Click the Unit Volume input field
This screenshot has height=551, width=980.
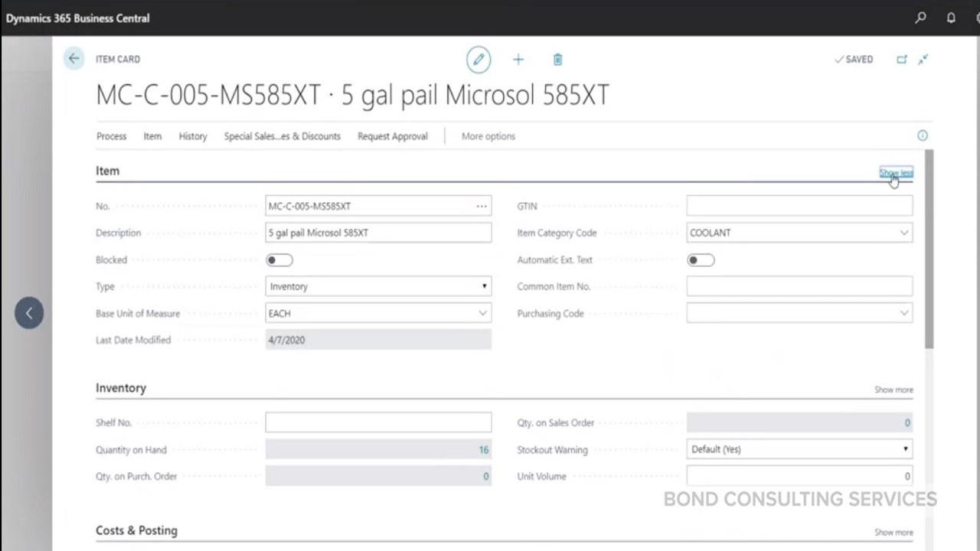[x=799, y=476]
